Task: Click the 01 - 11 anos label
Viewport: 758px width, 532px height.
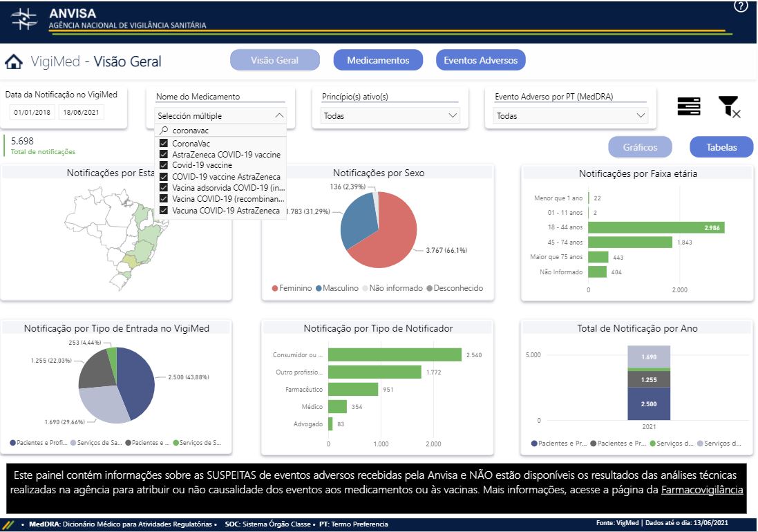Action: click(565, 213)
